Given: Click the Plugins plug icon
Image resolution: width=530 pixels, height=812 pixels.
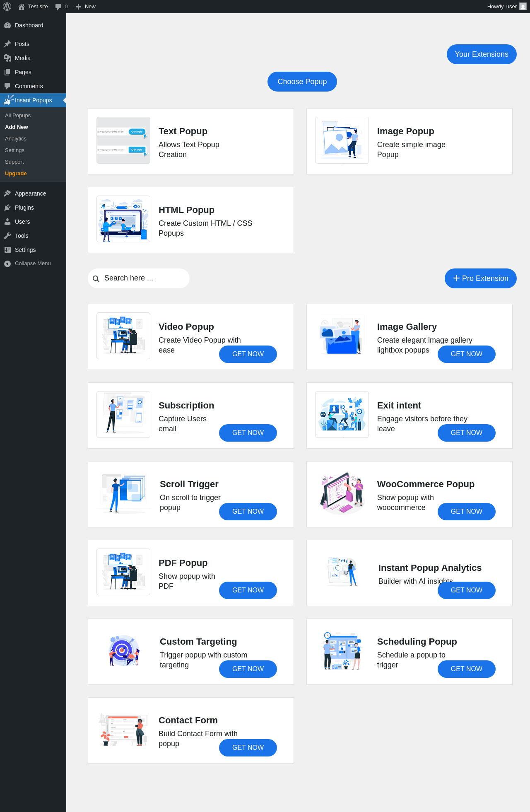Looking at the screenshot, I should pyautogui.click(x=7, y=208).
